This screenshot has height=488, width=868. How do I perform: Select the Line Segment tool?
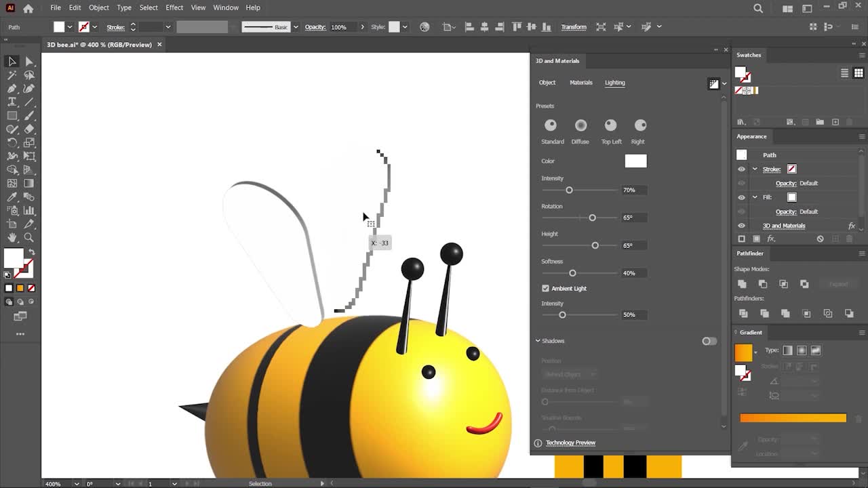[29, 102]
